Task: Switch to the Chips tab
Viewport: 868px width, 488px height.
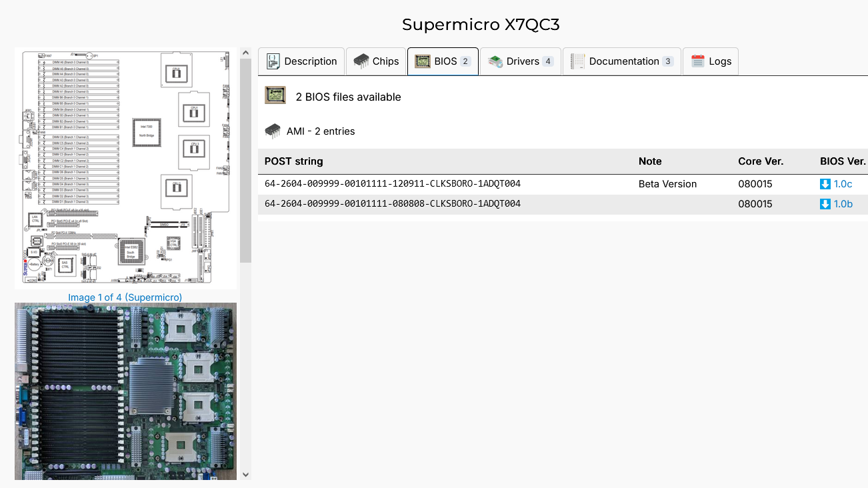Action: pos(376,61)
